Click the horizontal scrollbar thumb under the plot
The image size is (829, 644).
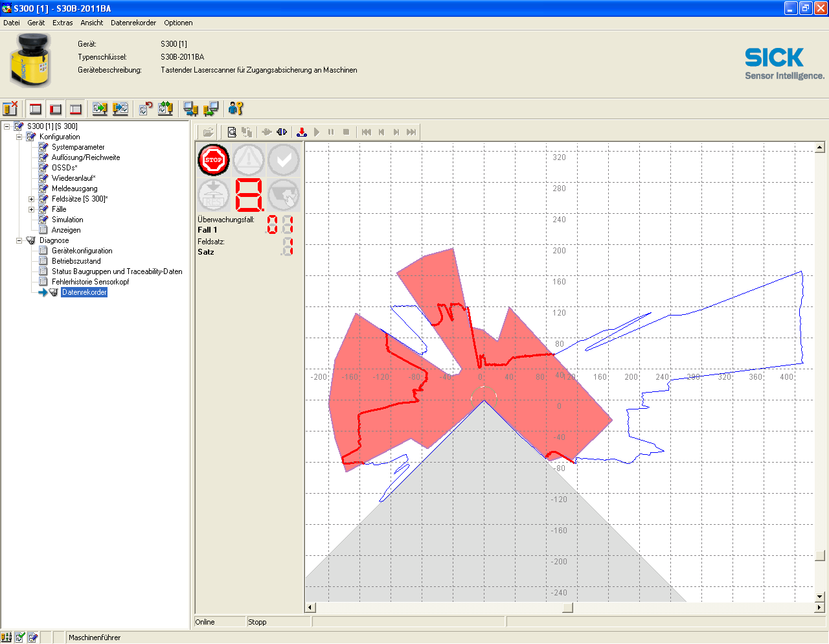(x=567, y=607)
